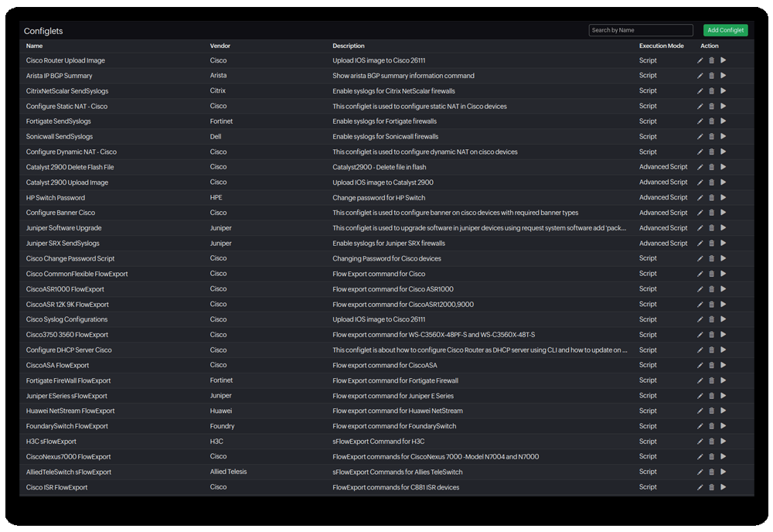Image resolution: width=773 pixels, height=532 pixels.
Task: Delete the HP Switch Password configlet
Action: (x=711, y=198)
